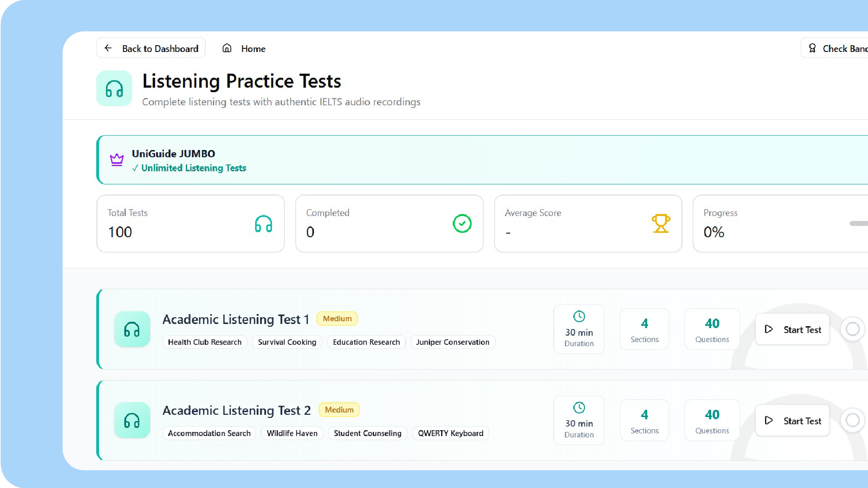
Task: Click the headphones icon in Total Tests card
Action: pyautogui.click(x=264, y=224)
